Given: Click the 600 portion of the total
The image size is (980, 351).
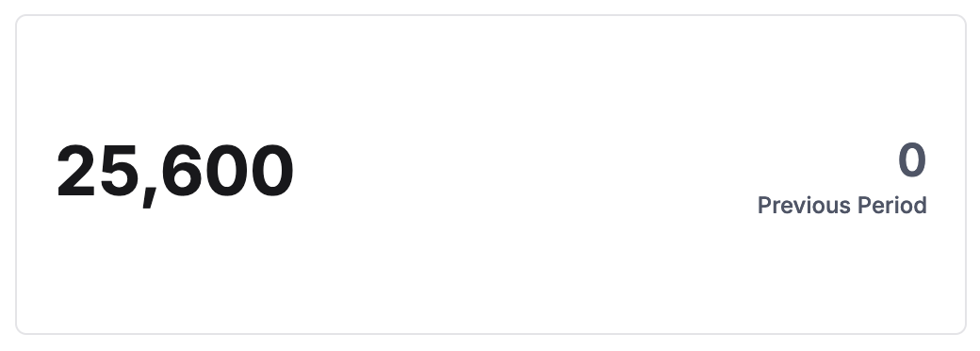Looking at the screenshot, I should 227,171.
